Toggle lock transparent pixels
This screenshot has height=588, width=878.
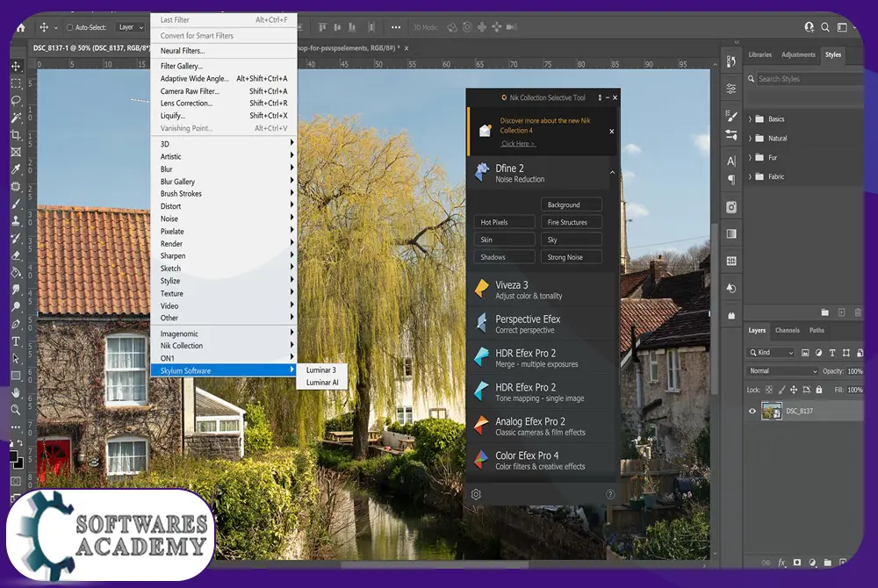[769, 390]
